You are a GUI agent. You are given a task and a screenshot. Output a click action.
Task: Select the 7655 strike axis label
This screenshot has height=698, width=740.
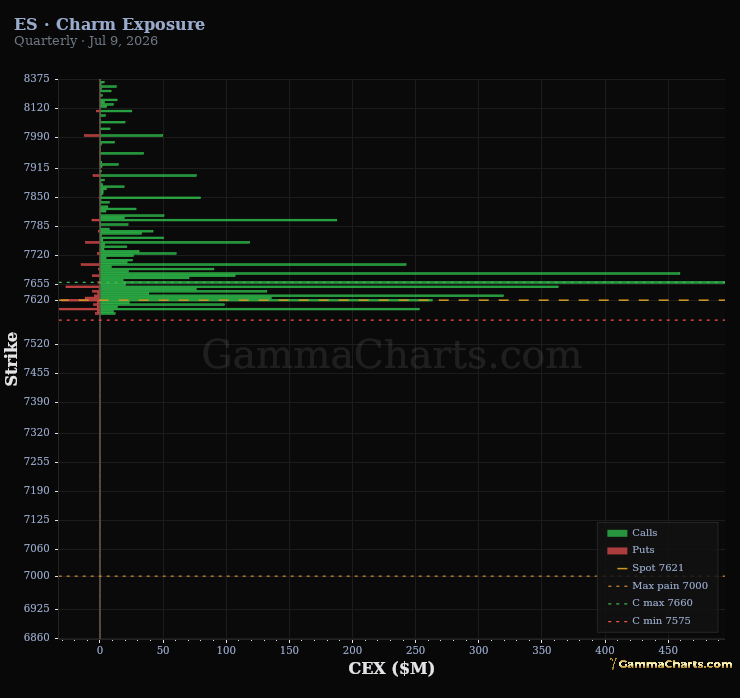(x=37, y=283)
